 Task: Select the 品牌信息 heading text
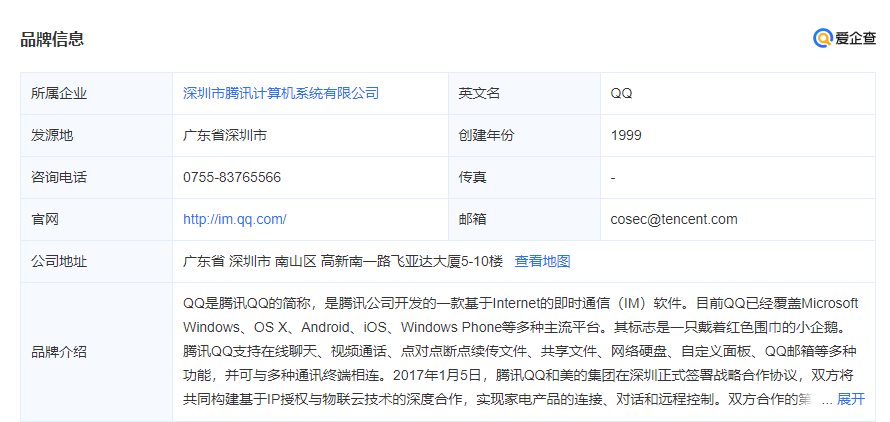click(52, 39)
